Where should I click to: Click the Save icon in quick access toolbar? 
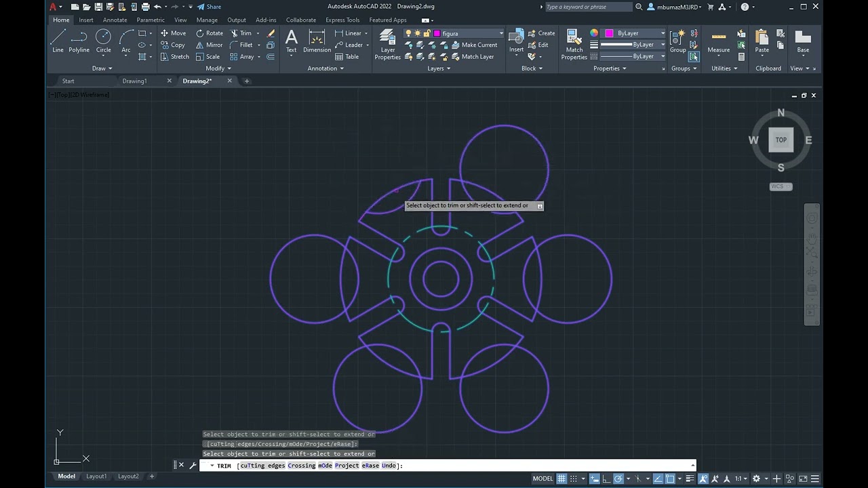click(x=99, y=7)
